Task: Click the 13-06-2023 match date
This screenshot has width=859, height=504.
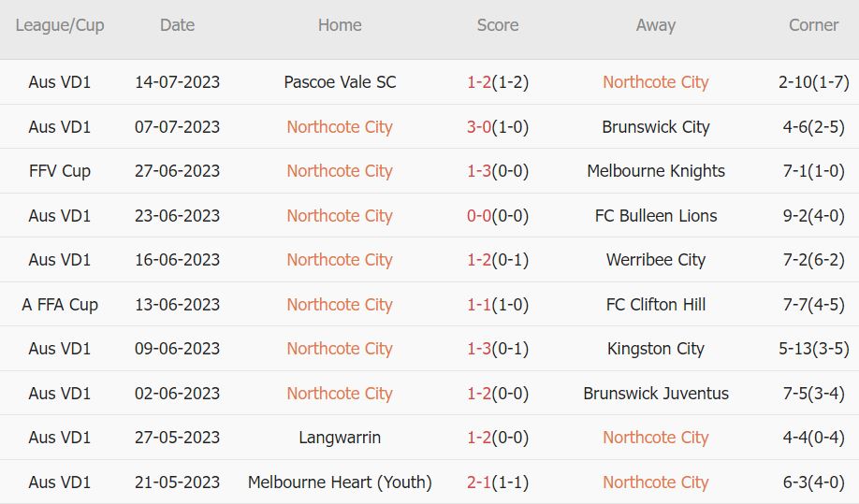Action: [177, 305]
